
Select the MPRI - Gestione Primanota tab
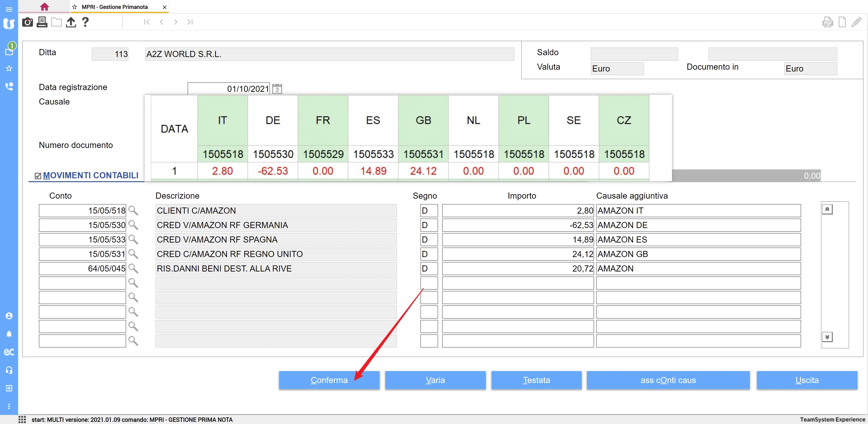coord(115,7)
